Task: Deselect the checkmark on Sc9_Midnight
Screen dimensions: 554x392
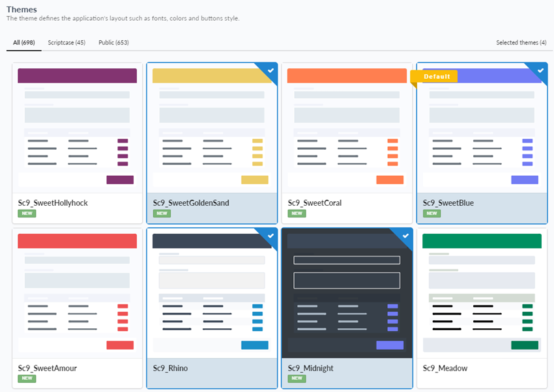Action: [x=405, y=236]
